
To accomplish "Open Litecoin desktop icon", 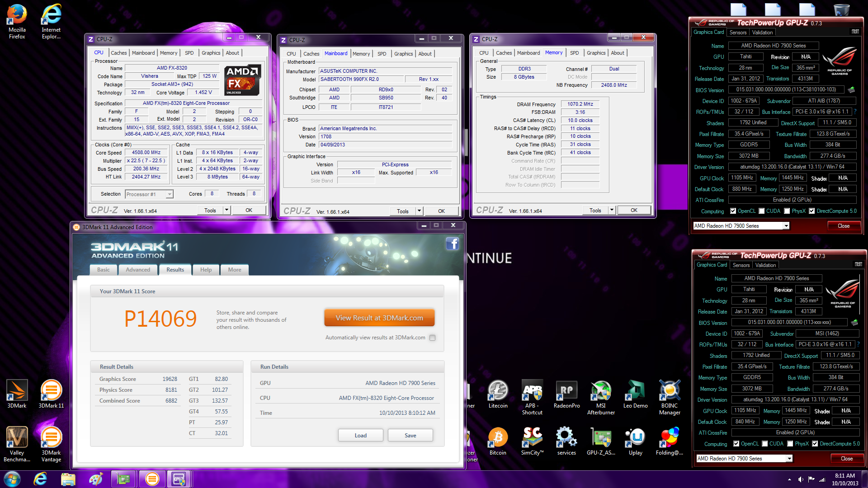I will click(498, 393).
